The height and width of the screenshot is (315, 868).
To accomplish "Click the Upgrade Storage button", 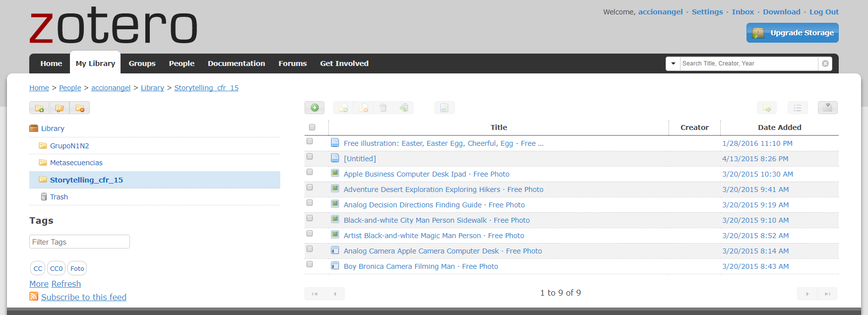I will click(792, 33).
